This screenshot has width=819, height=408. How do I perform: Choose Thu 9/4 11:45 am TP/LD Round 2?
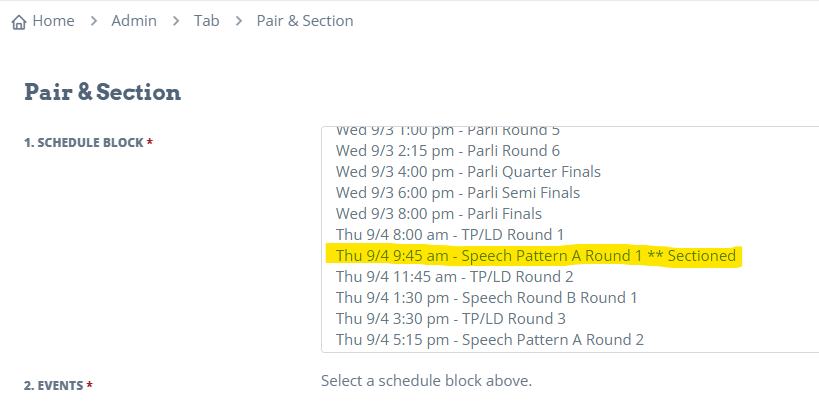pos(570,276)
